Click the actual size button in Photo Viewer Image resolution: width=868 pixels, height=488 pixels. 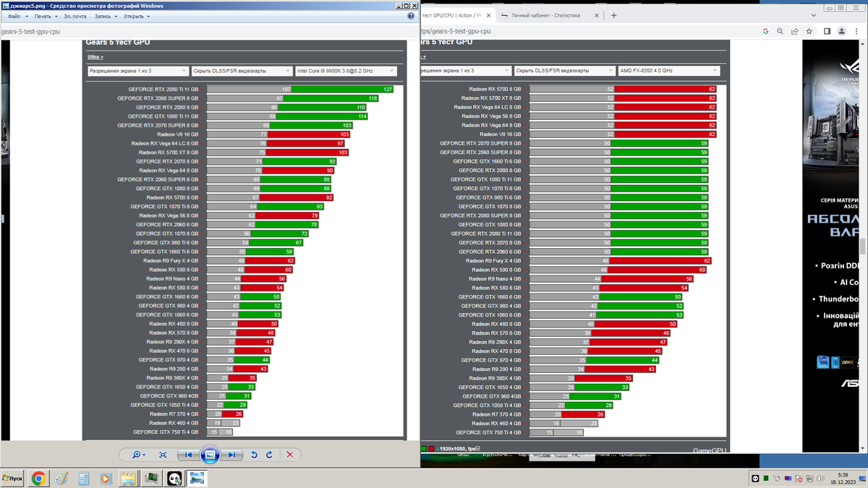(x=163, y=455)
